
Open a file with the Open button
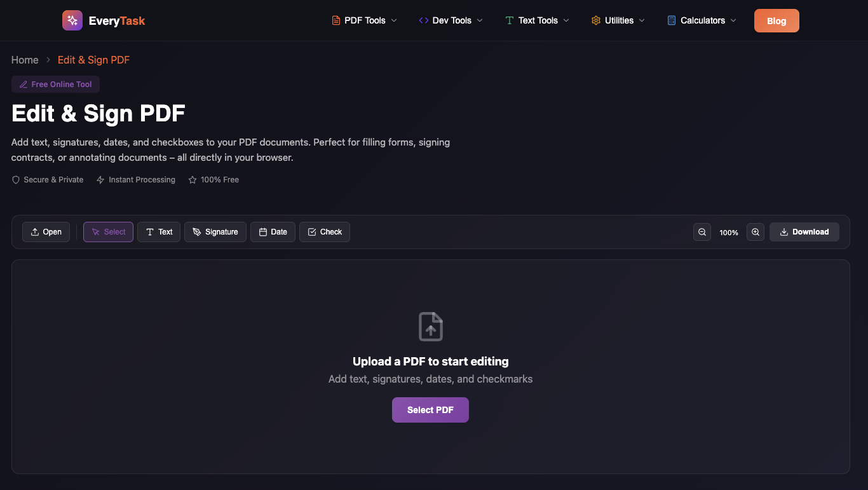point(46,232)
